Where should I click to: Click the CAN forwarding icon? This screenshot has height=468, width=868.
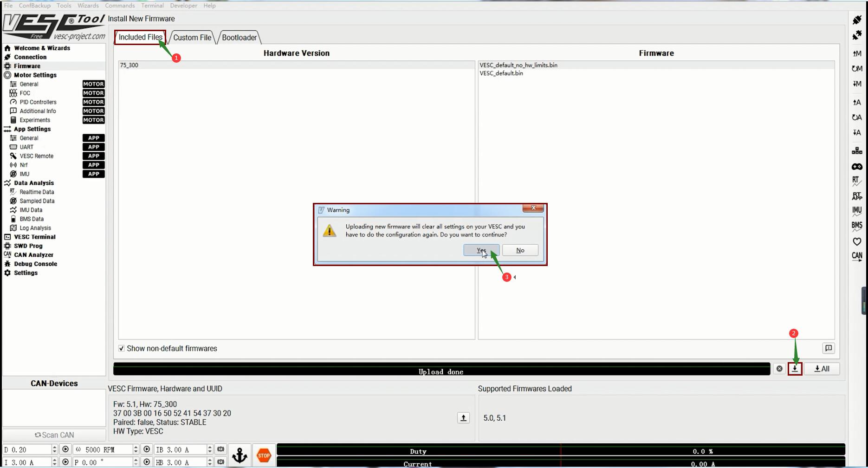point(857,256)
